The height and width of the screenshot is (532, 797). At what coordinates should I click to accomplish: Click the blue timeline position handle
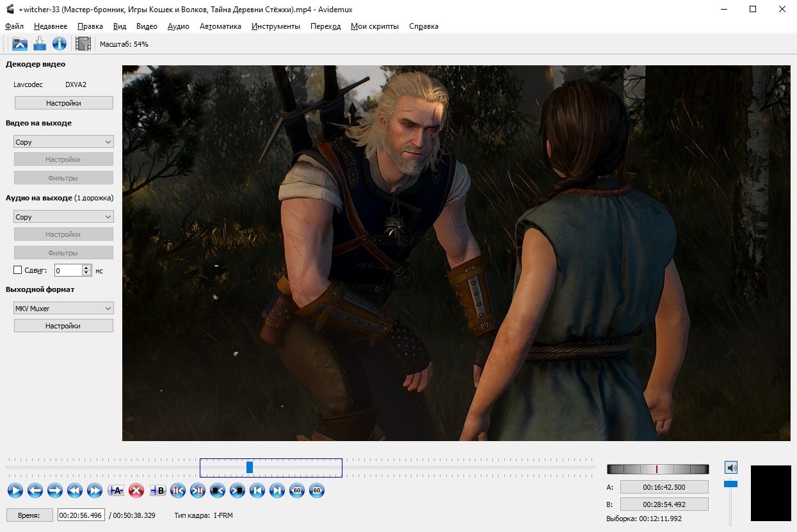click(x=250, y=467)
